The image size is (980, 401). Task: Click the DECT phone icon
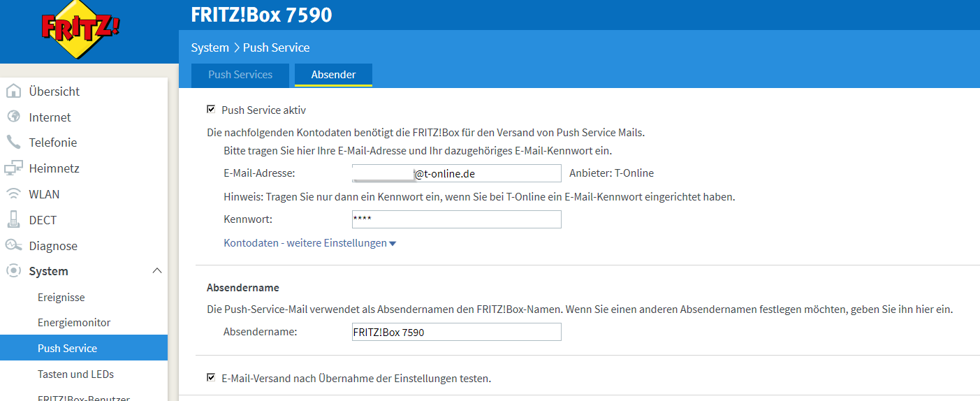(x=13, y=219)
